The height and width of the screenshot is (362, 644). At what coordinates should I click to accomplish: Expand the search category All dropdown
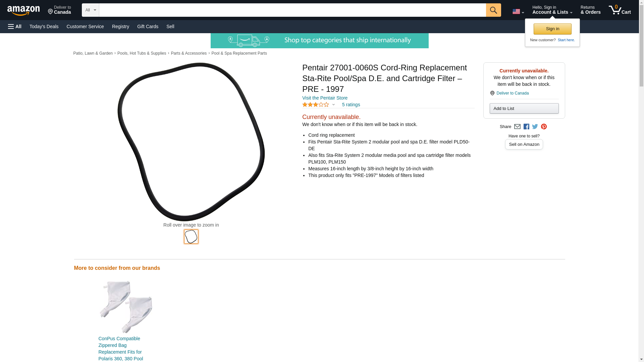point(91,10)
